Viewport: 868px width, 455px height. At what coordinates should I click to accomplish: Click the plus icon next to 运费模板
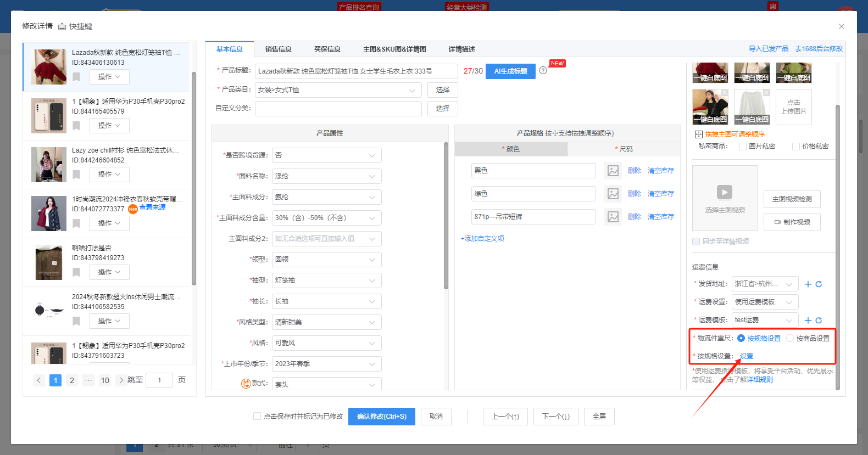pos(808,321)
